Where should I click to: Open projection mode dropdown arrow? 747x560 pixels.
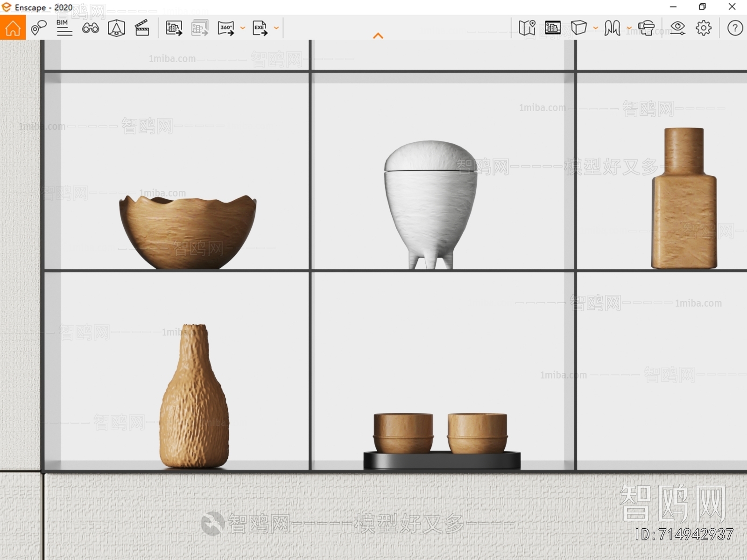tap(596, 28)
